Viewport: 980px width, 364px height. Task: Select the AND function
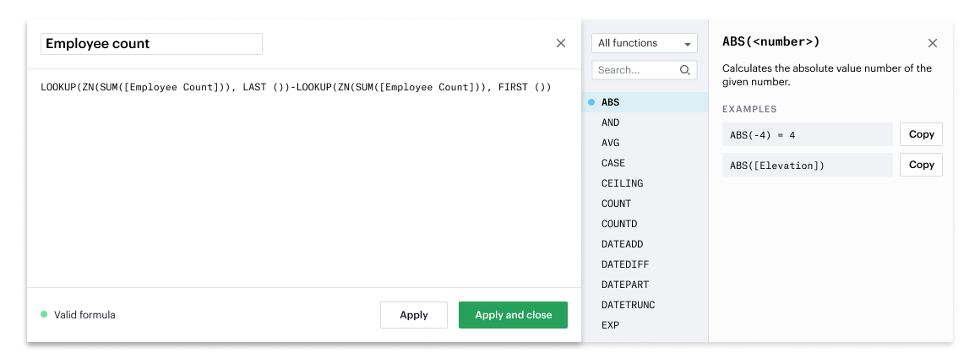pos(611,122)
